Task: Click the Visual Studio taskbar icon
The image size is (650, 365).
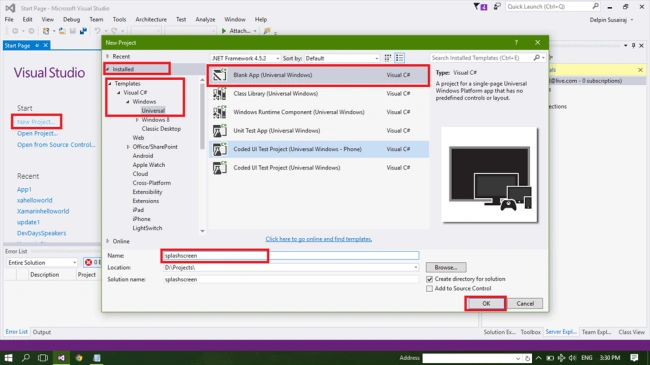Action: pyautogui.click(x=61, y=358)
